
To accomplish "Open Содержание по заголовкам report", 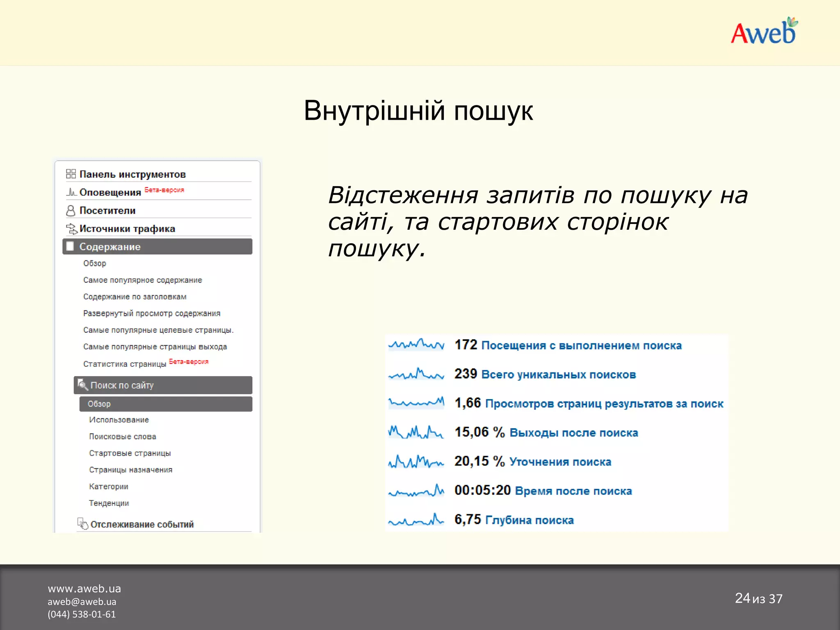I will (x=135, y=297).
